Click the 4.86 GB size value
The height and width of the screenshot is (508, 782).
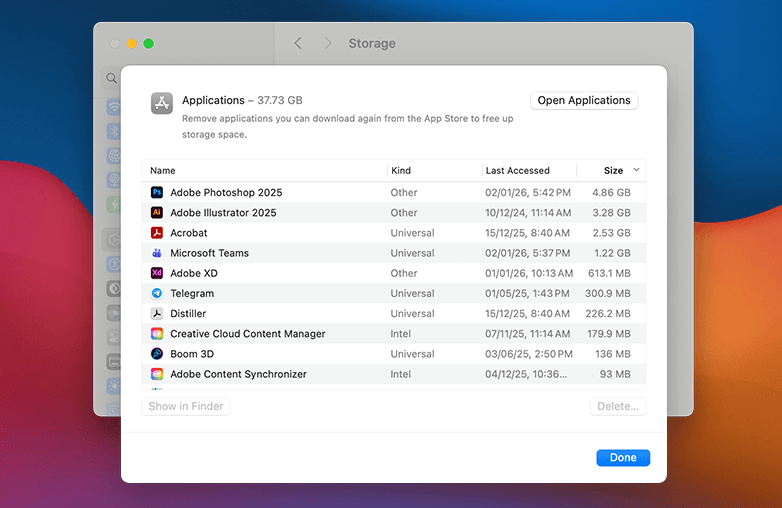611,192
